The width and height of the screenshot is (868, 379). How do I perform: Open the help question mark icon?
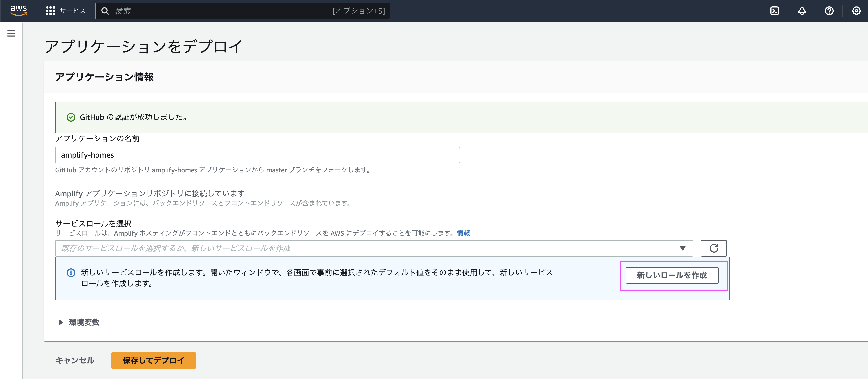(x=829, y=11)
